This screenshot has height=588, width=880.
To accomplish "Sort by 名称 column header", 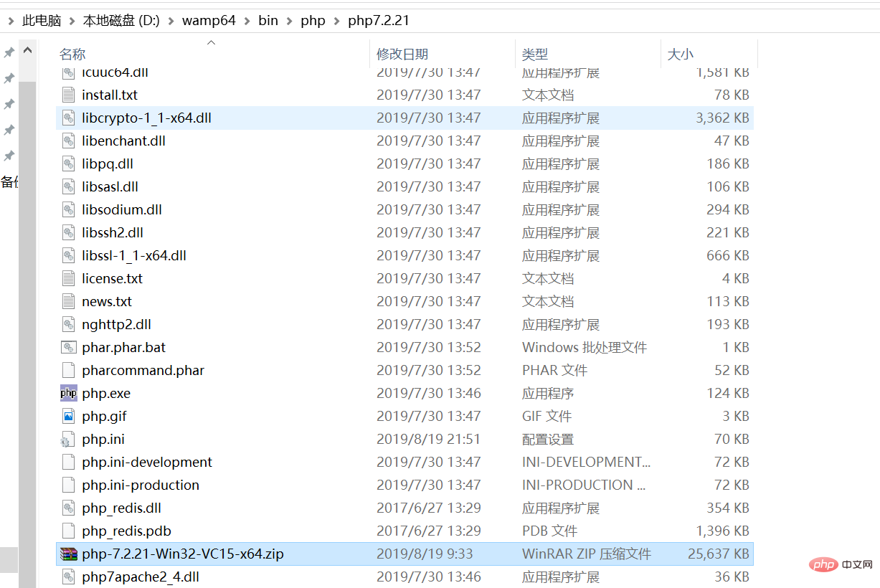I will click(72, 54).
